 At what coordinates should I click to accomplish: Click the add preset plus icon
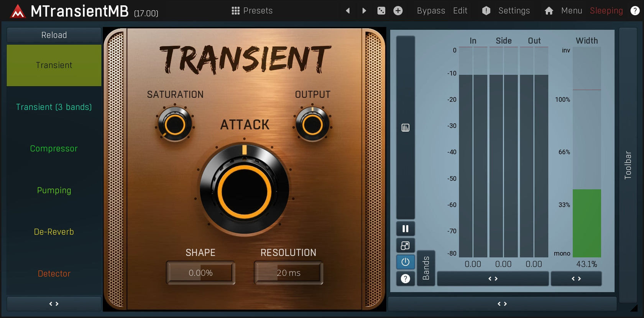[398, 11]
